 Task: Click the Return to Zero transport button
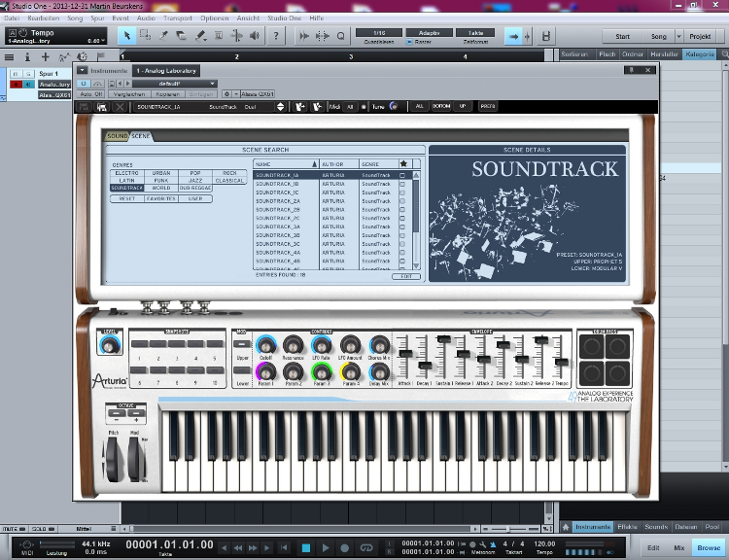(284, 547)
